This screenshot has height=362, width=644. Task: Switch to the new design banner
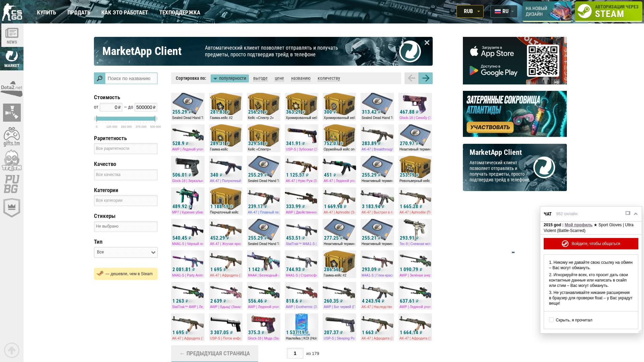point(547,11)
